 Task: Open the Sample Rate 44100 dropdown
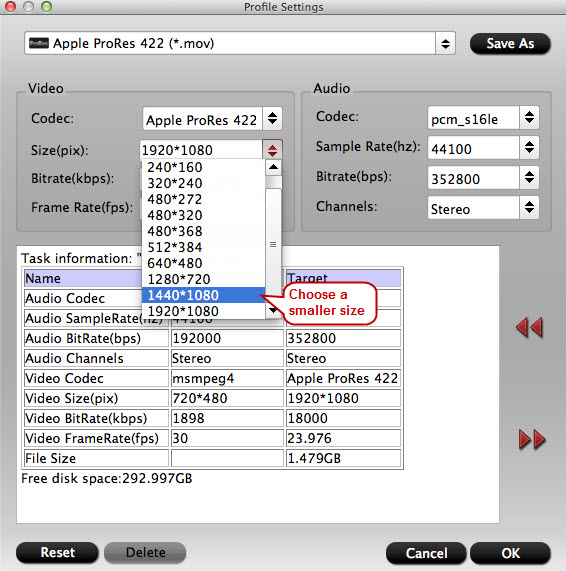click(529, 147)
